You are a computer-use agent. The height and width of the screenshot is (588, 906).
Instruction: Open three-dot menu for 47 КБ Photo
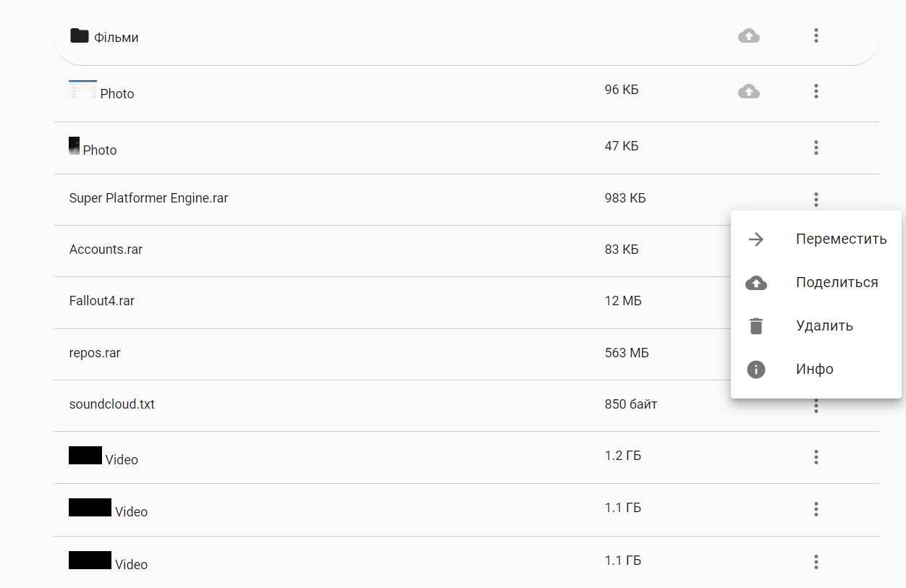click(816, 148)
